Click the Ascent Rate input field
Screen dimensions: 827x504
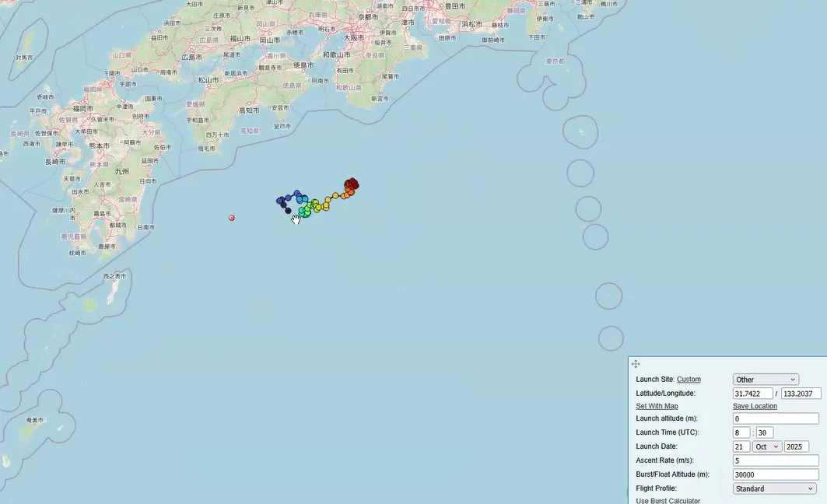(x=776, y=460)
